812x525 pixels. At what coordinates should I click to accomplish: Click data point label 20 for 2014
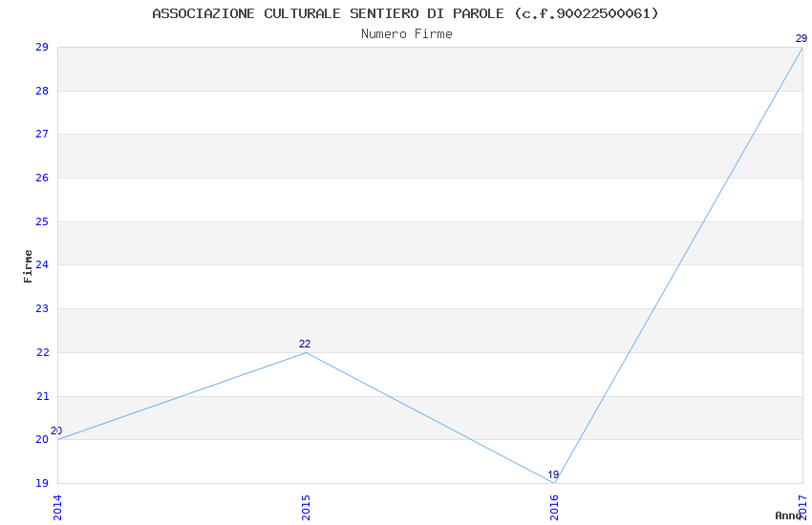(56, 430)
